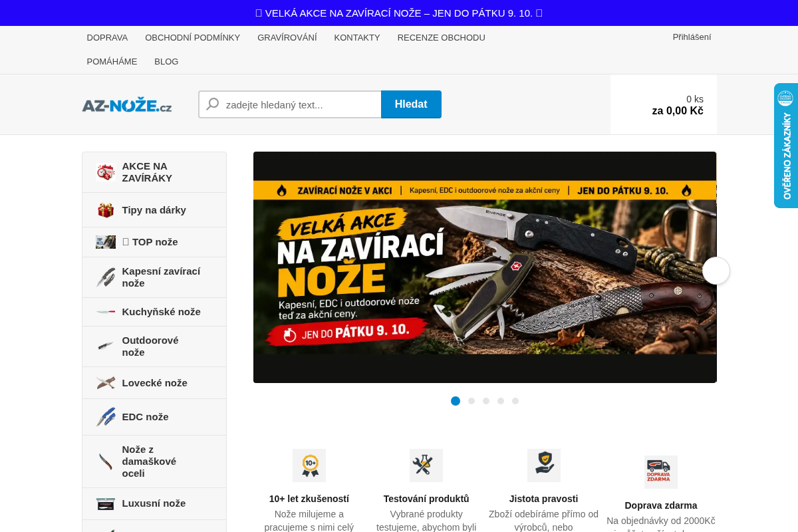798x532 pixels.
Task: Click the 'Jistota pravosti' heading
Action: [x=544, y=499]
